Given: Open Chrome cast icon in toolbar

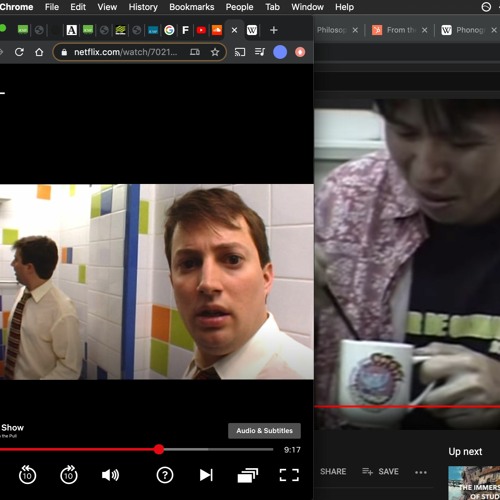Looking at the screenshot, I should tap(240, 52).
